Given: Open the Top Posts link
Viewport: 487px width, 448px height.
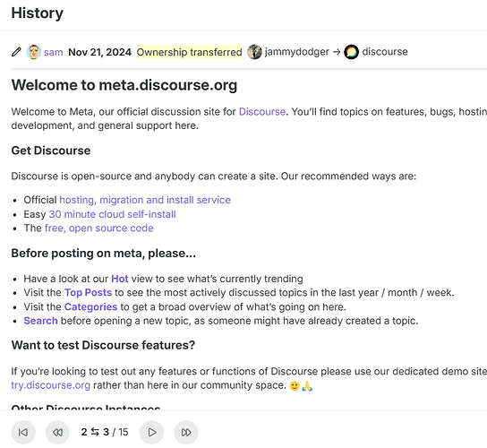Looking at the screenshot, I should click(x=88, y=293).
